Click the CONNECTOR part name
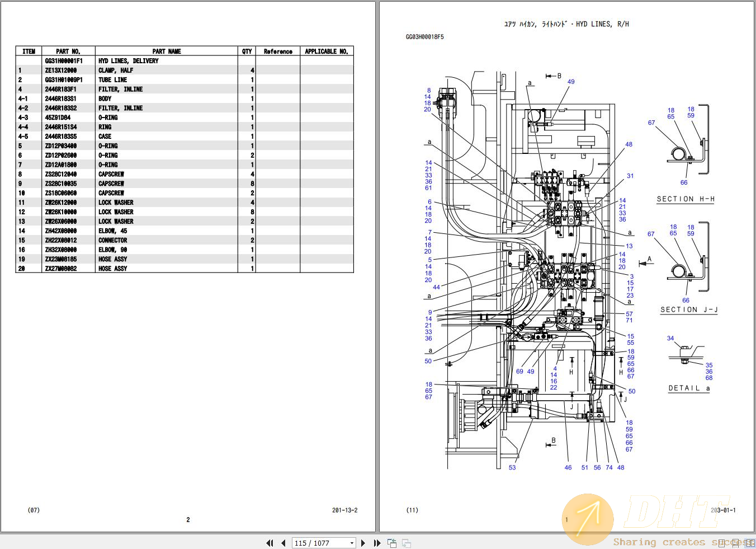Image resolution: width=756 pixels, height=549 pixels. 113,241
